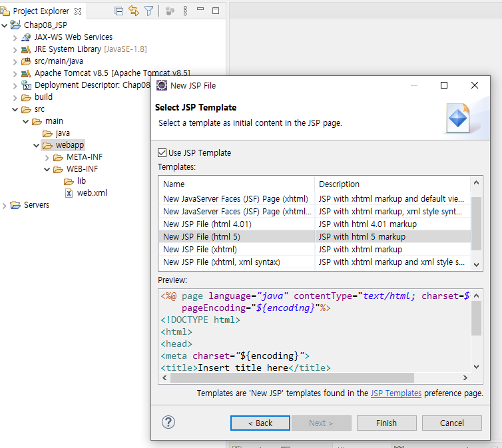Click the build folder icon
502x448 pixels.
[26, 97]
